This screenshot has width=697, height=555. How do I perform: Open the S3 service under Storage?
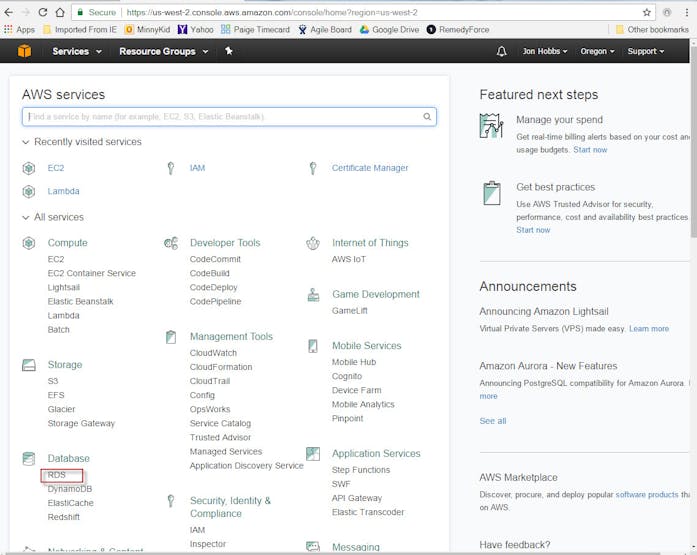53,381
